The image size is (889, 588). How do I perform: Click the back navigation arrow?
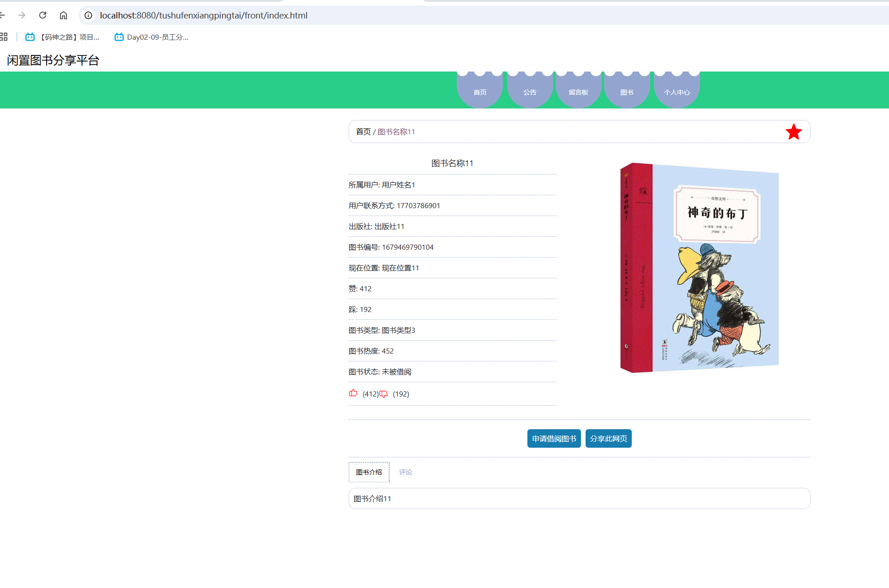tap(2, 15)
